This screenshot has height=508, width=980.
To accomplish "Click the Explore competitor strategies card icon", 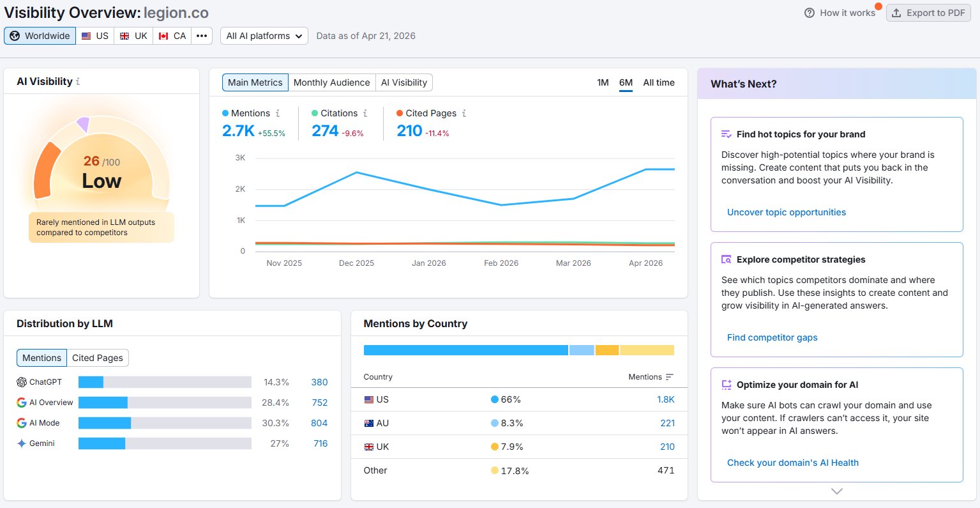I will 726,259.
